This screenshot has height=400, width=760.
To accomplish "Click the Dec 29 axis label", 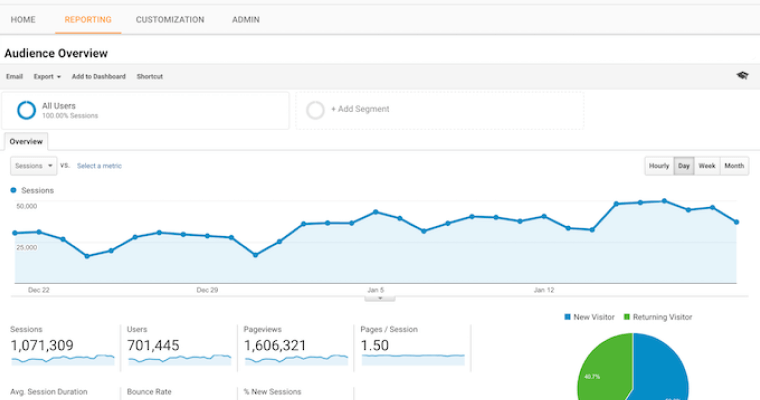I will tap(207, 290).
